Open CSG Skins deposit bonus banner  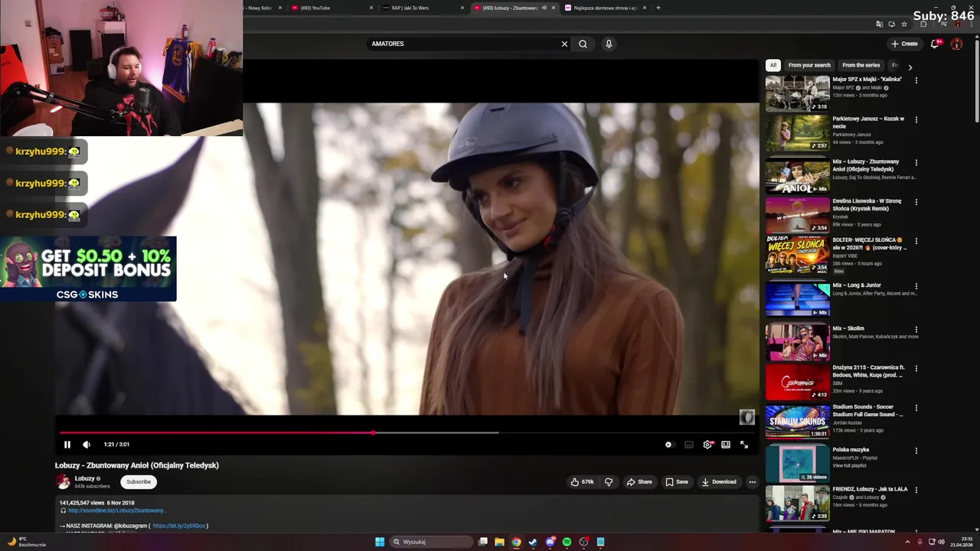[x=88, y=269]
